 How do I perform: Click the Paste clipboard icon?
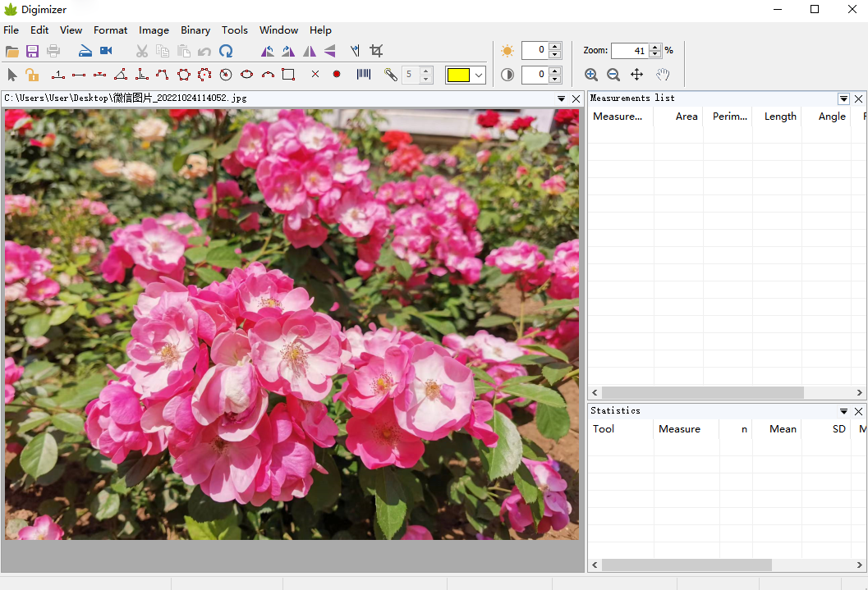click(x=183, y=52)
